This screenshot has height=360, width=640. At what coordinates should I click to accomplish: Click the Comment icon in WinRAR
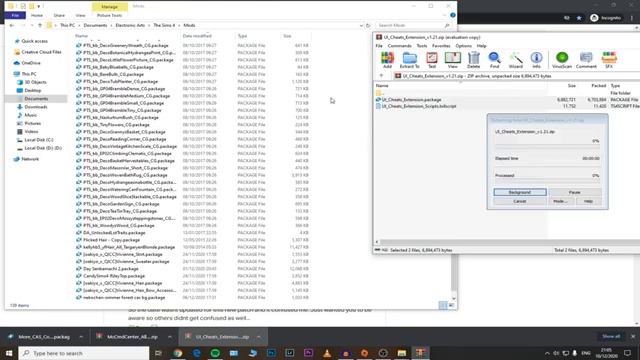tap(586, 60)
